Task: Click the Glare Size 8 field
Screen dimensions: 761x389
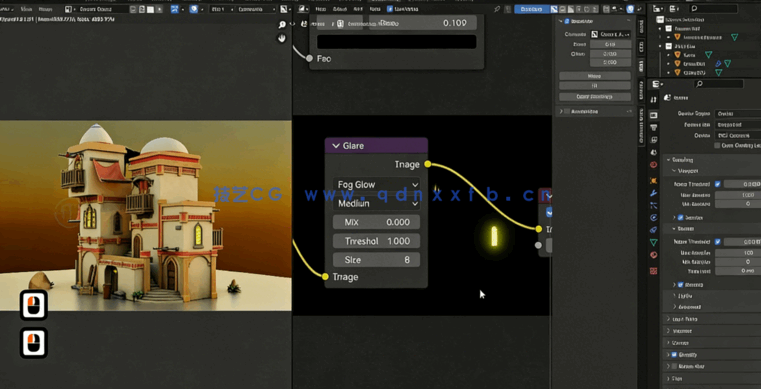Action: [377, 260]
